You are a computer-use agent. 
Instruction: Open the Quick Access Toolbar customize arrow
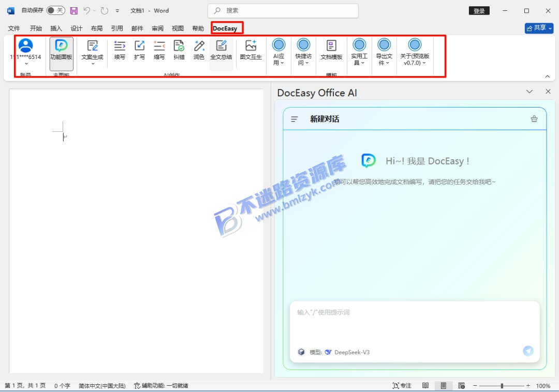pos(117,11)
